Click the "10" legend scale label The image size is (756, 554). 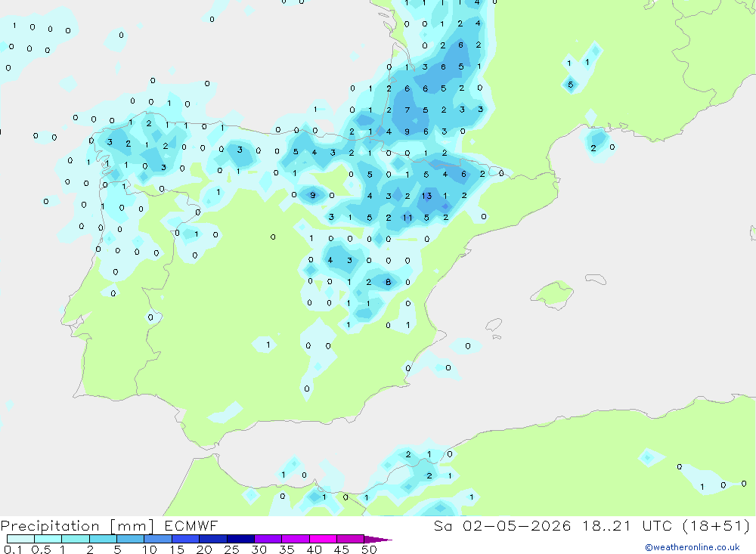(x=150, y=549)
